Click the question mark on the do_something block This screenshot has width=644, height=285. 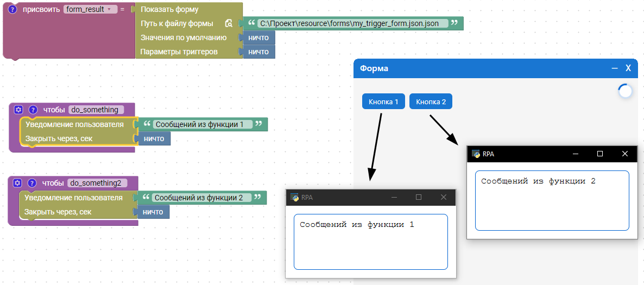coord(33,109)
